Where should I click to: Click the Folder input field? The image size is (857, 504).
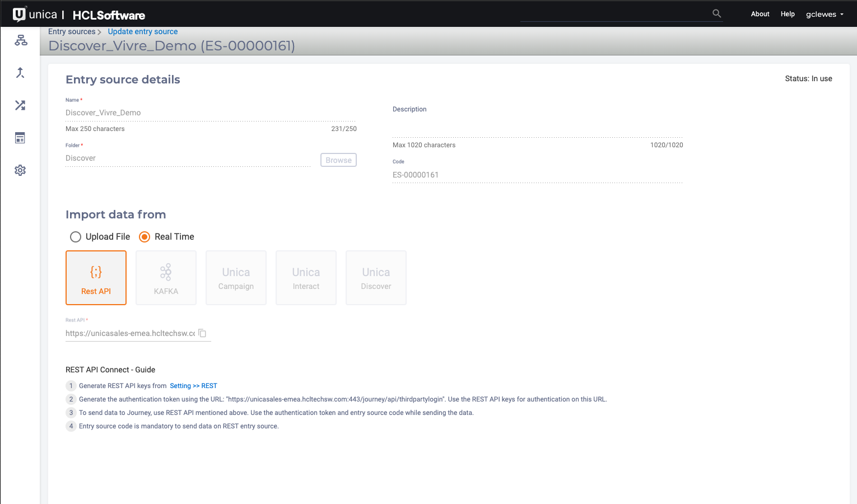pos(188,158)
